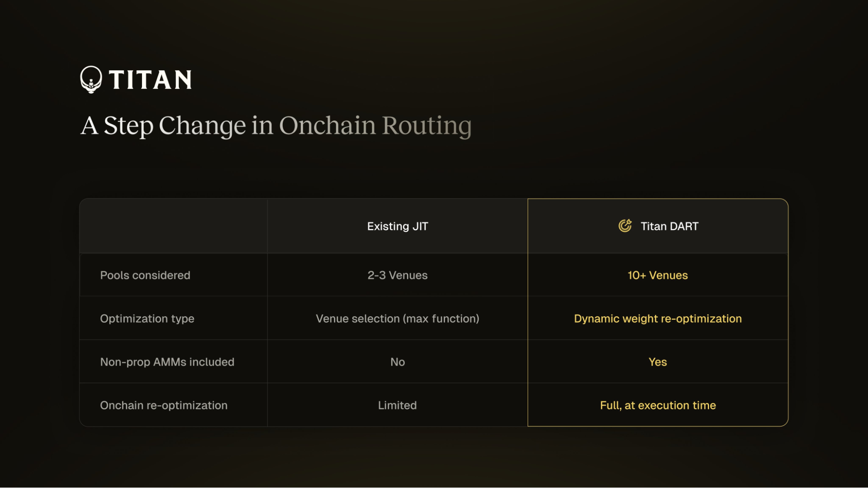The height and width of the screenshot is (488, 868).
Task: Click the Titan DART column header label
Action: [669, 226]
